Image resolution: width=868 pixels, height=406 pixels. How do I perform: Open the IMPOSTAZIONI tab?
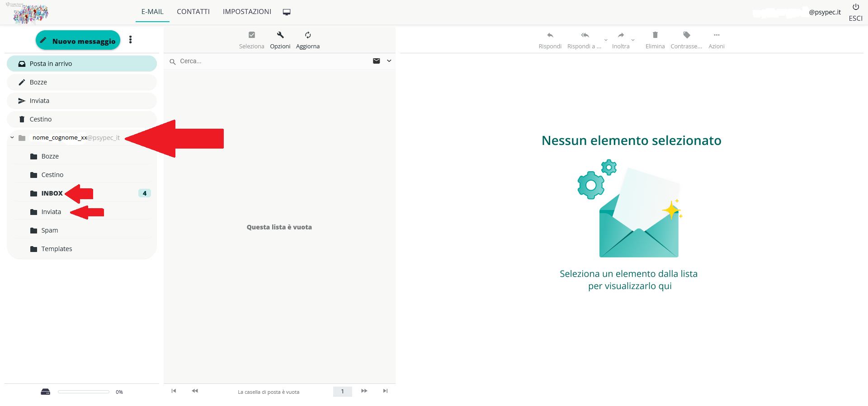point(247,12)
